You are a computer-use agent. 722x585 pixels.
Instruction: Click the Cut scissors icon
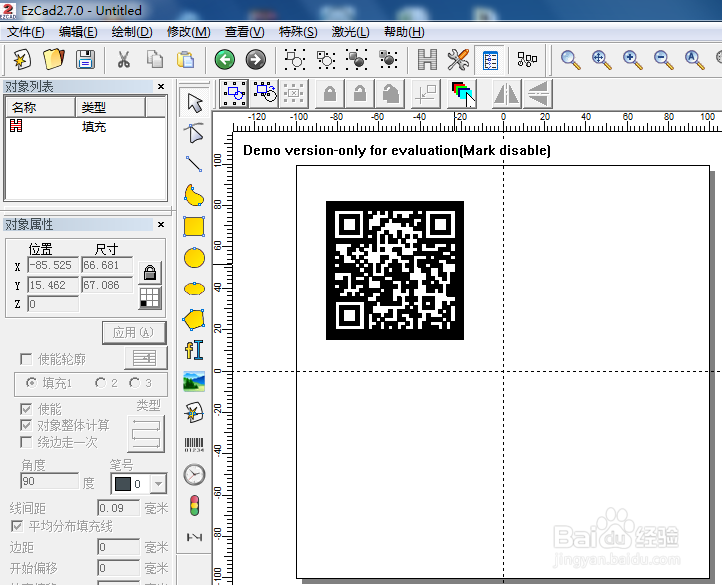coord(123,59)
